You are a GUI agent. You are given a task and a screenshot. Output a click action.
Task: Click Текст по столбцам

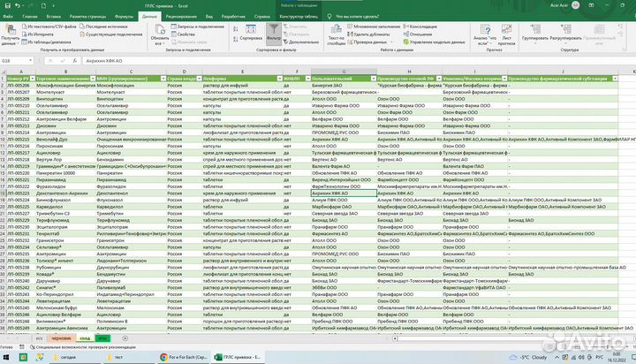tap(336, 34)
